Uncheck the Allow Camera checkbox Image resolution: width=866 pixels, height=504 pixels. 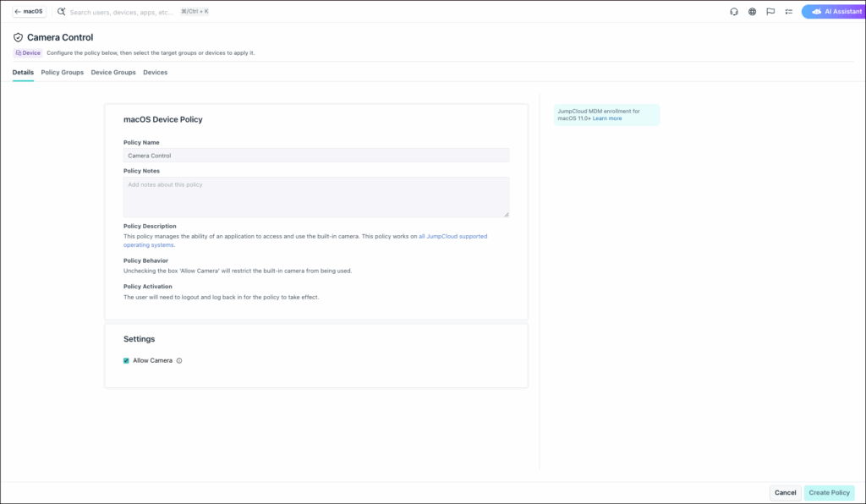tap(126, 360)
